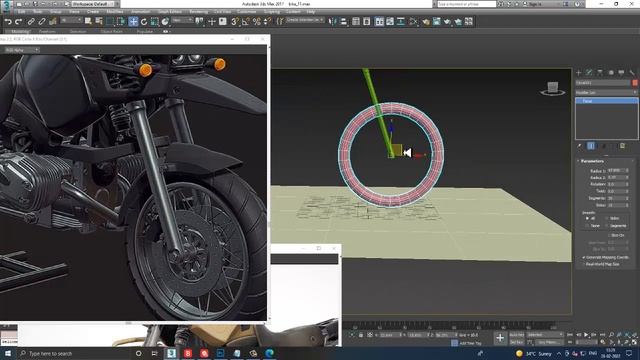Click Configure Modifier Sets icon

click(622, 146)
